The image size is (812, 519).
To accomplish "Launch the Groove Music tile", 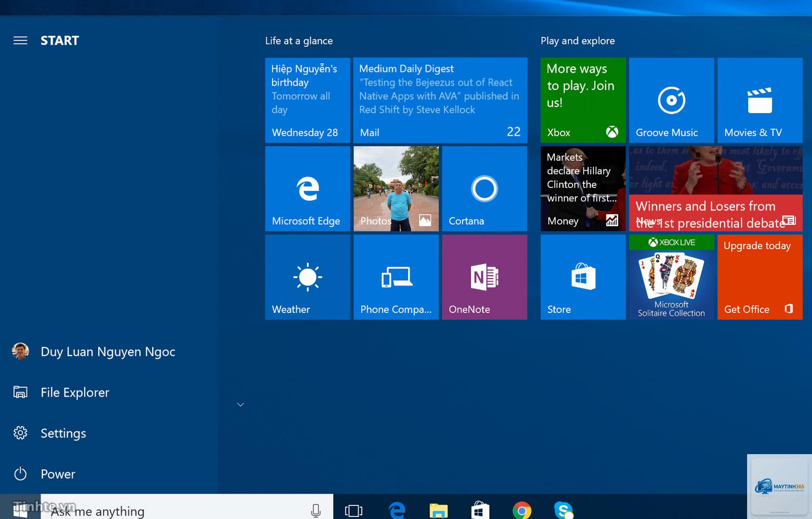I will pyautogui.click(x=672, y=100).
